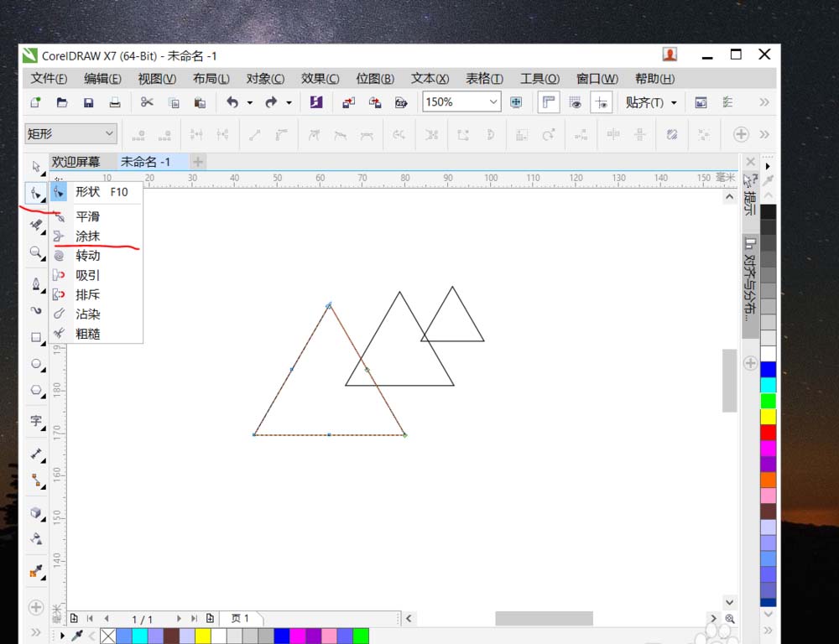Open the 位图 menu in the menu bar
The image size is (839, 644).
click(x=374, y=78)
